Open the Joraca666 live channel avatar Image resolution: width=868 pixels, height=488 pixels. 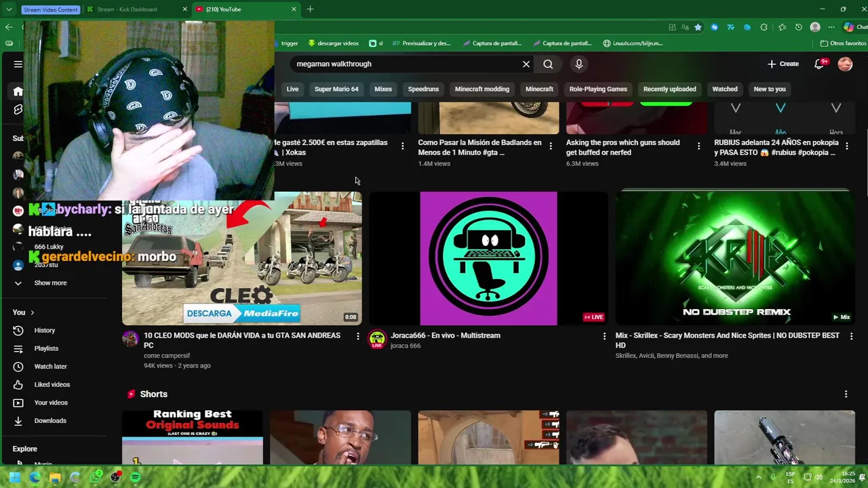377,339
